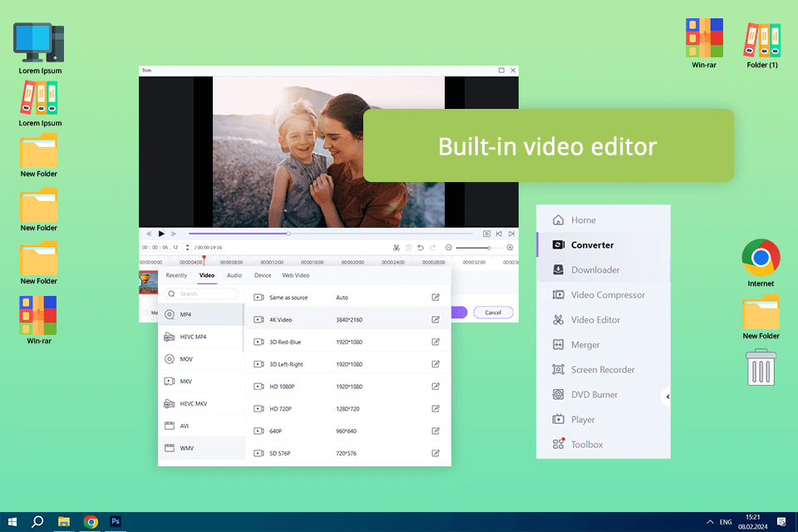Open Screen Recorder in the sidebar
798x532 pixels.
[603, 370]
